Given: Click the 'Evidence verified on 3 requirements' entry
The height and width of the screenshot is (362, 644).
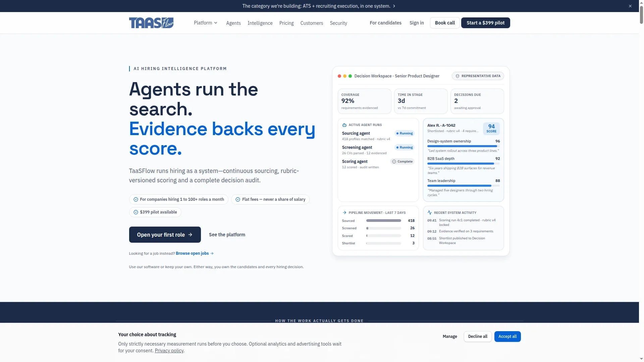Looking at the screenshot, I should click(464, 231).
